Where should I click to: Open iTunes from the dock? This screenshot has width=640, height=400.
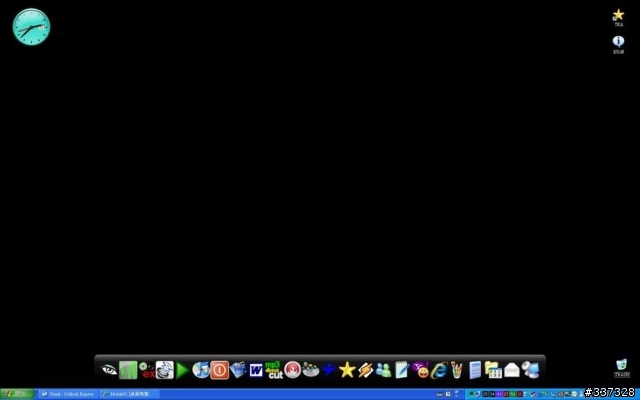click(x=201, y=370)
